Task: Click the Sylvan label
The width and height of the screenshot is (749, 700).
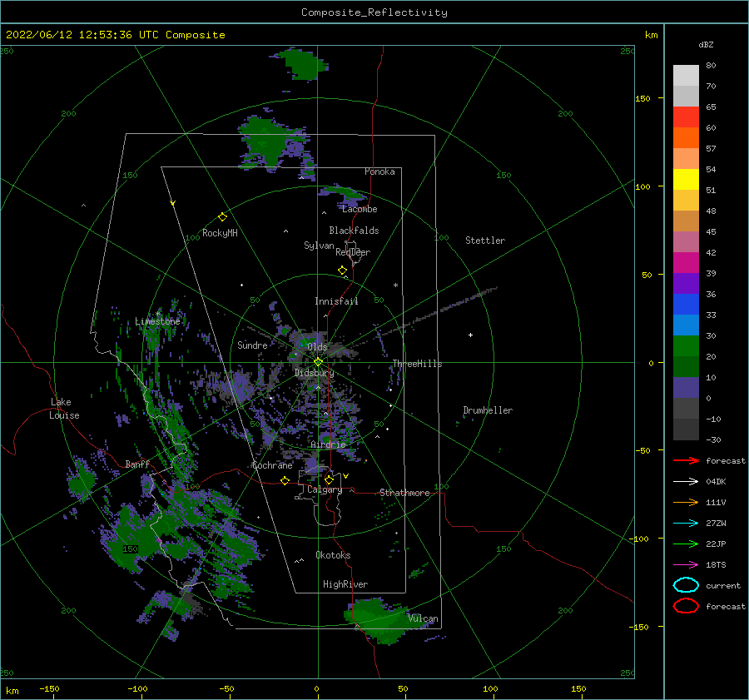Action: pyautogui.click(x=319, y=246)
